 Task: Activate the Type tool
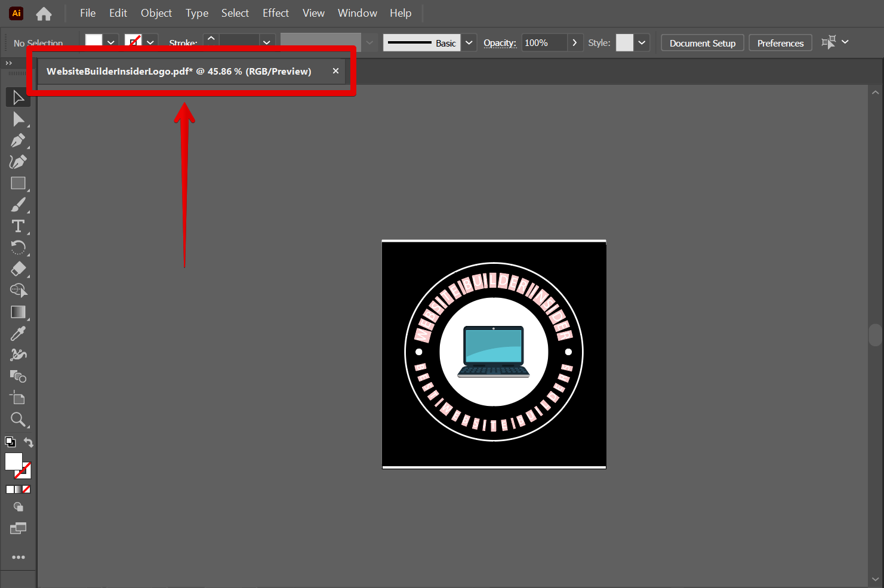(x=18, y=226)
